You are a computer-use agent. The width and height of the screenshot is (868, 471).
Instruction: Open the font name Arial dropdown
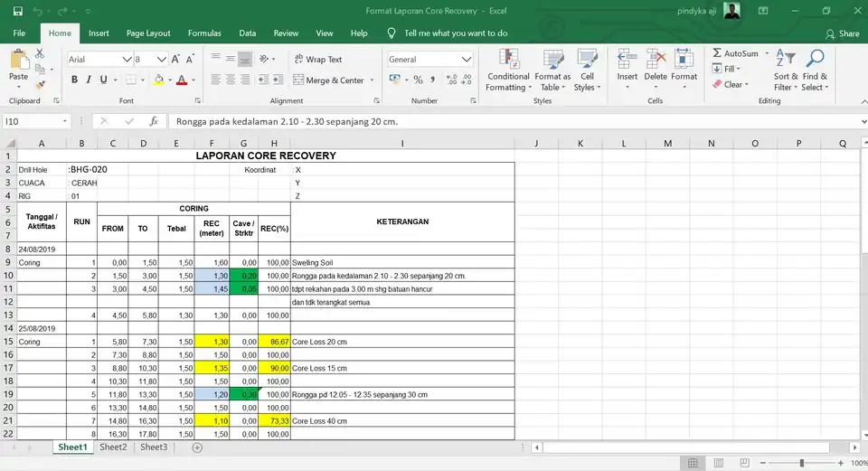pyautogui.click(x=127, y=60)
